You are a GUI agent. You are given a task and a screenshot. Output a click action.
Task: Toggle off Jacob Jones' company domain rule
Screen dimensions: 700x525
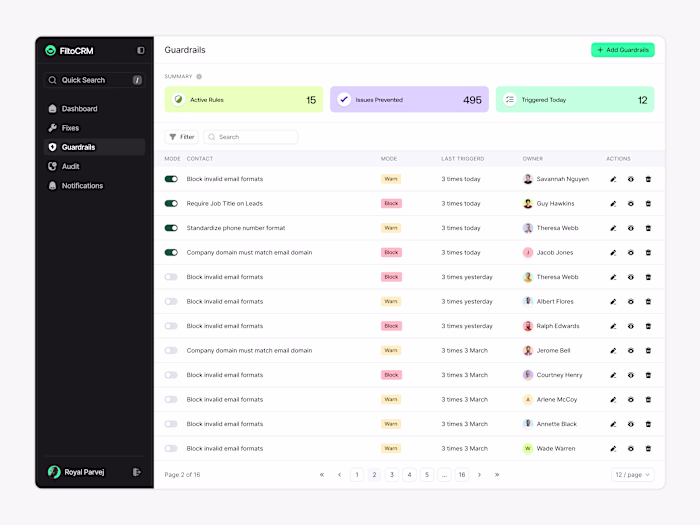coord(171,253)
